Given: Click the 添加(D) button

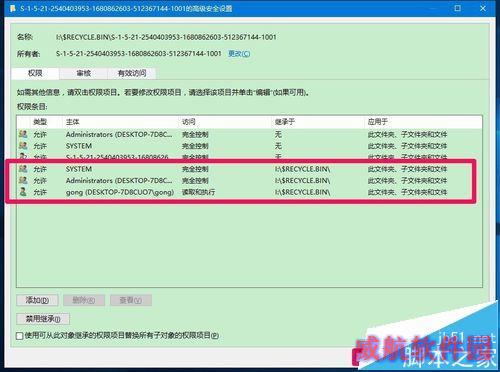Looking at the screenshot, I should point(37,300).
